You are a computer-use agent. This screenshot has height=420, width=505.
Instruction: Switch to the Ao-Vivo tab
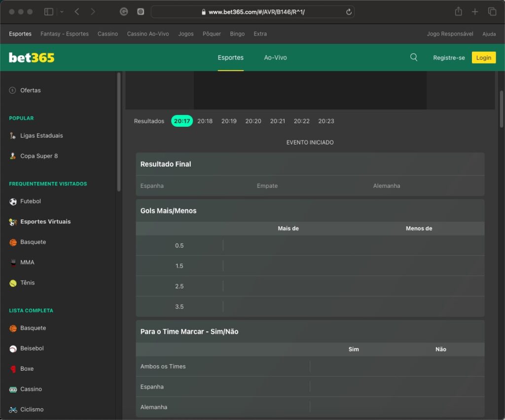(275, 58)
